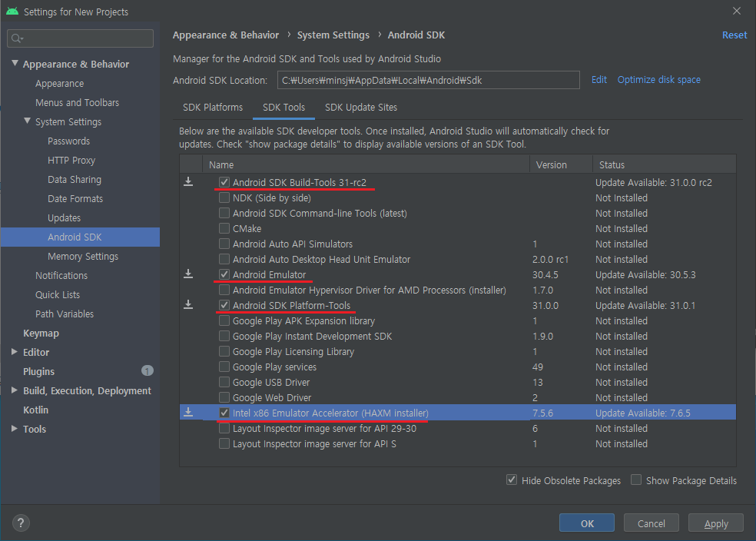Open Quick Lists settings

58,294
